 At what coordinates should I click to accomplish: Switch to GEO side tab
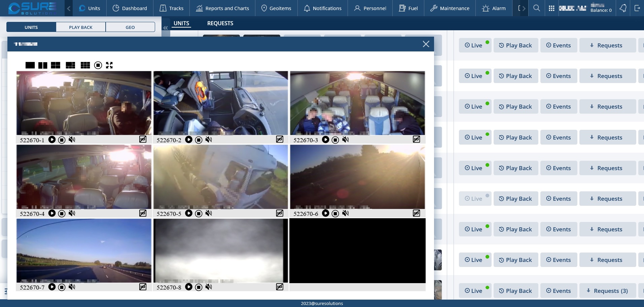point(130,27)
